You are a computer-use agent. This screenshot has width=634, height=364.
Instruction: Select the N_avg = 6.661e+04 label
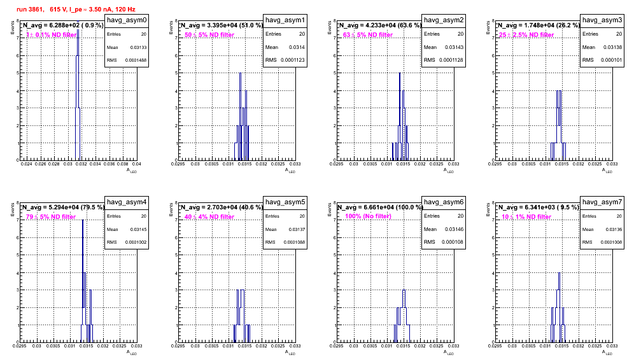[380, 207]
